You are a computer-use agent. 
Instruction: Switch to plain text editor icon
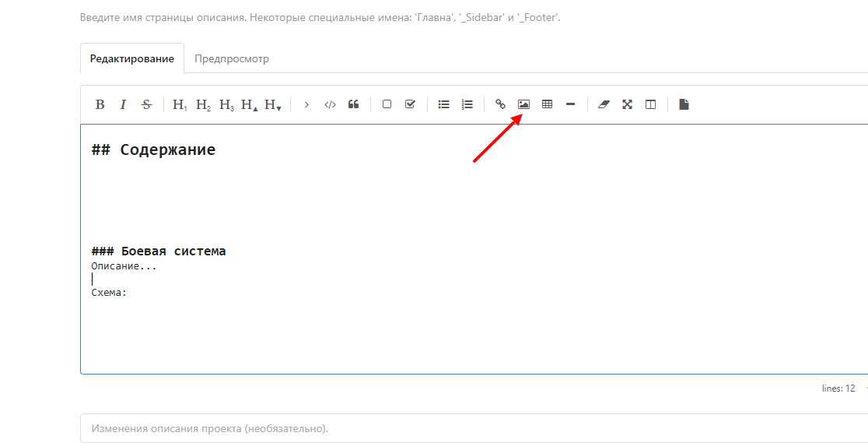[684, 104]
